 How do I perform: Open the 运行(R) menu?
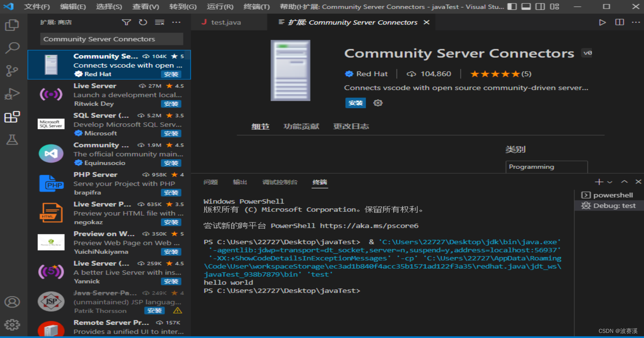click(220, 7)
